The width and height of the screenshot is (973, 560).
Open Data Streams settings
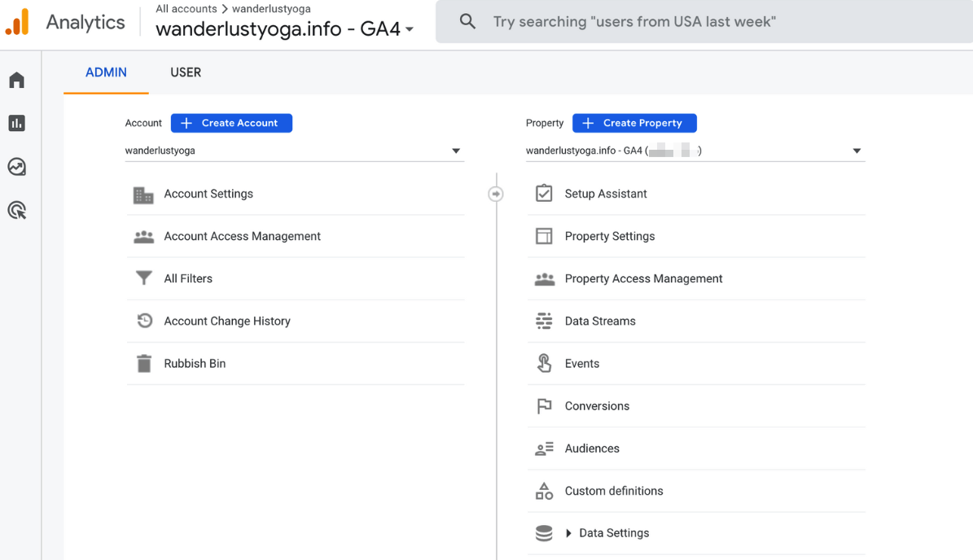tap(600, 321)
